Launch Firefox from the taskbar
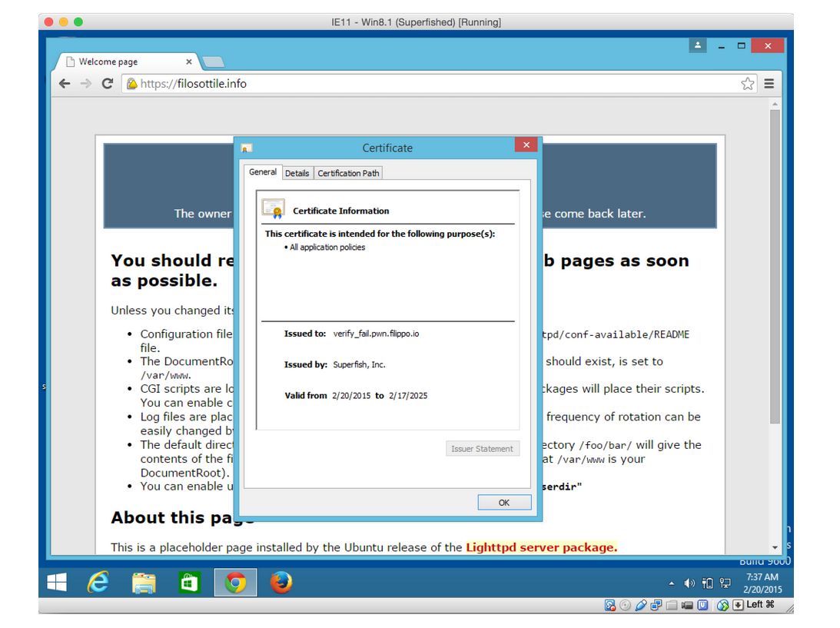The width and height of the screenshot is (840, 628). tap(281, 583)
